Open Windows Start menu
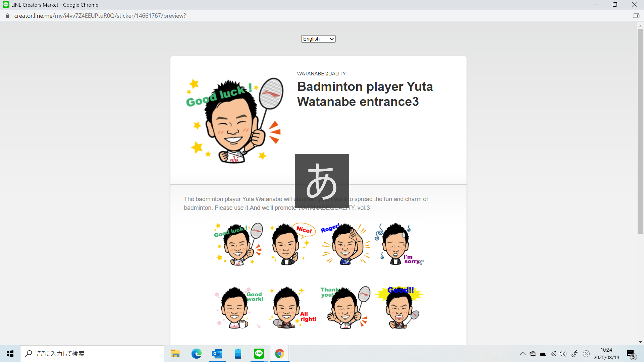This screenshot has width=644, height=362. click(x=10, y=354)
